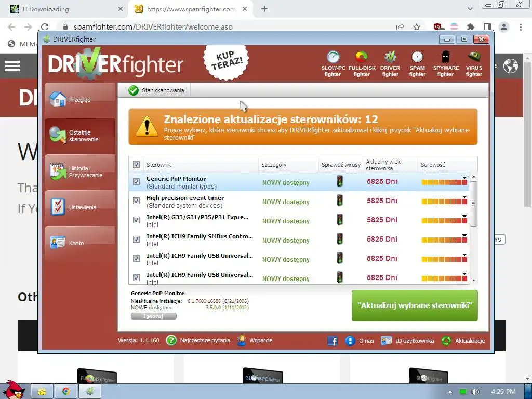532x399 pixels.
Task: Open the Chrome profile avatar
Action: tap(504, 27)
